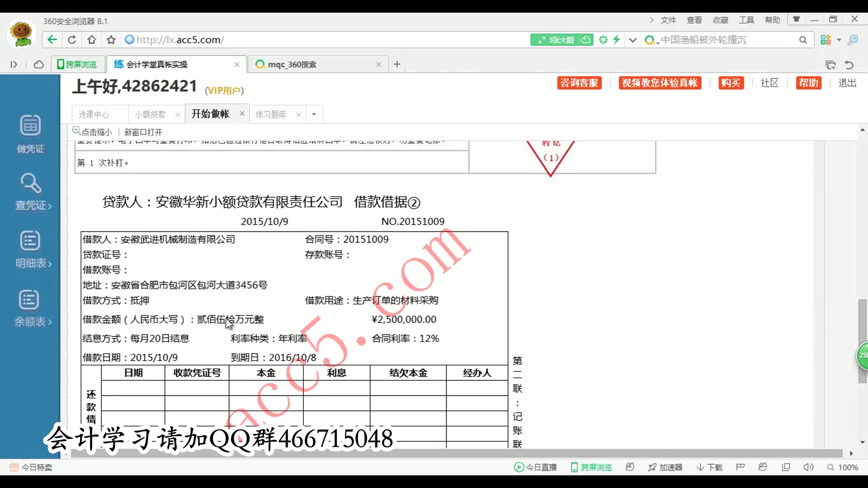This screenshot has height=488, width=868.
Task: Click the 视频教您体验真帐 button
Action: pyautogui.click(x=660, y=83)
